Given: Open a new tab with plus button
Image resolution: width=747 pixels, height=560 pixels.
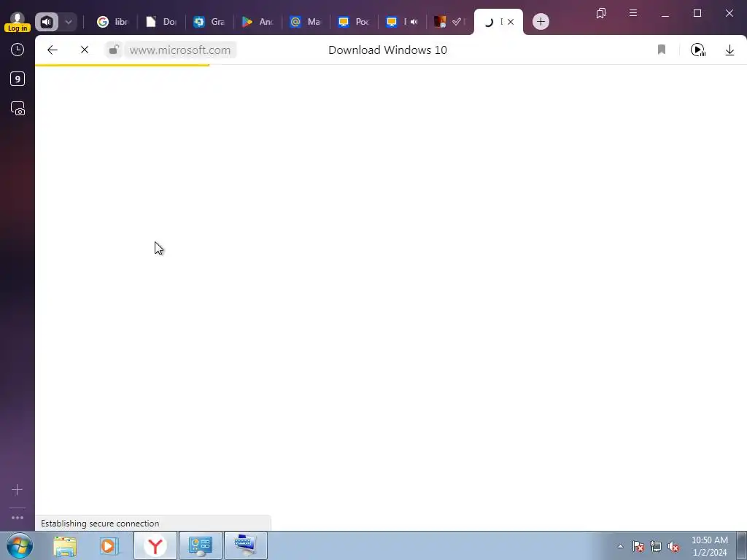Looking at the screenshot, I should pyautogui.click(x=541, y=21).
